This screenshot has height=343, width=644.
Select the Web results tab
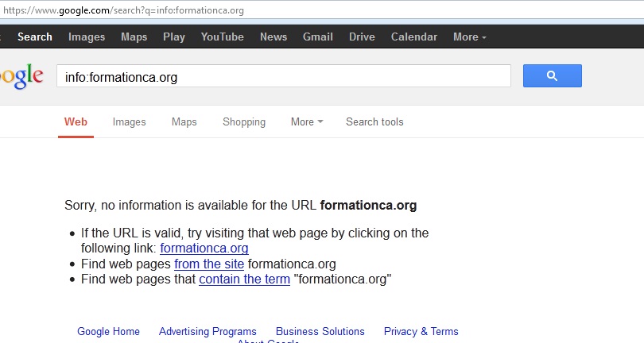76,121
